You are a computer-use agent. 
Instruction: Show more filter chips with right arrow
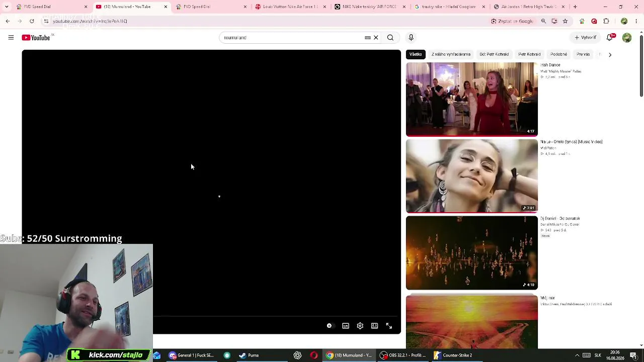[610, 54]
